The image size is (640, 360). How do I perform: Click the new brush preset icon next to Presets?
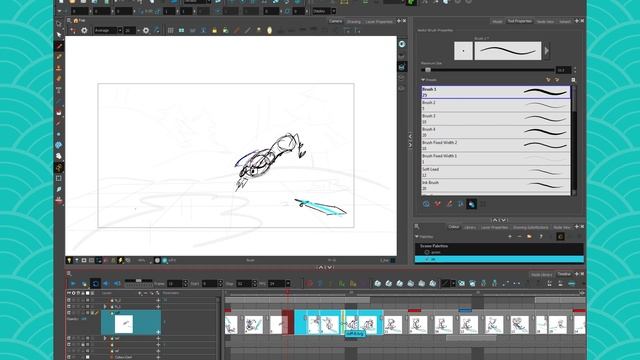pyautogui.click(x=573, y=80)
